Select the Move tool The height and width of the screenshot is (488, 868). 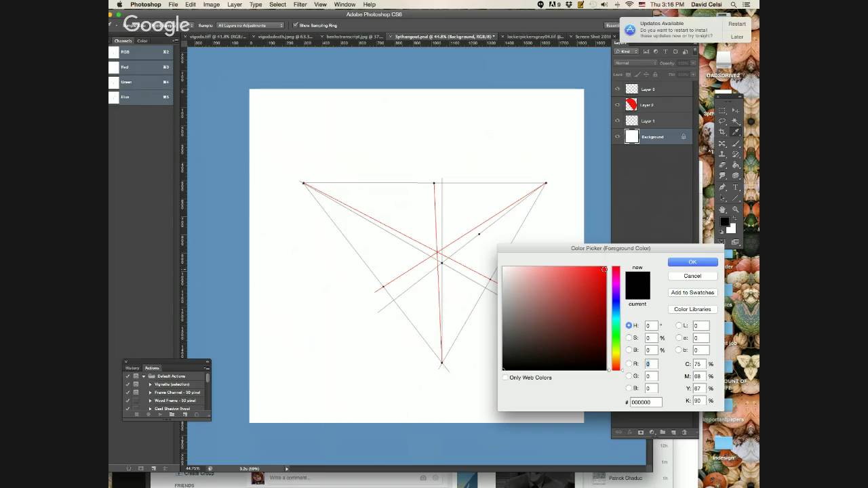(x=736, y=110)
